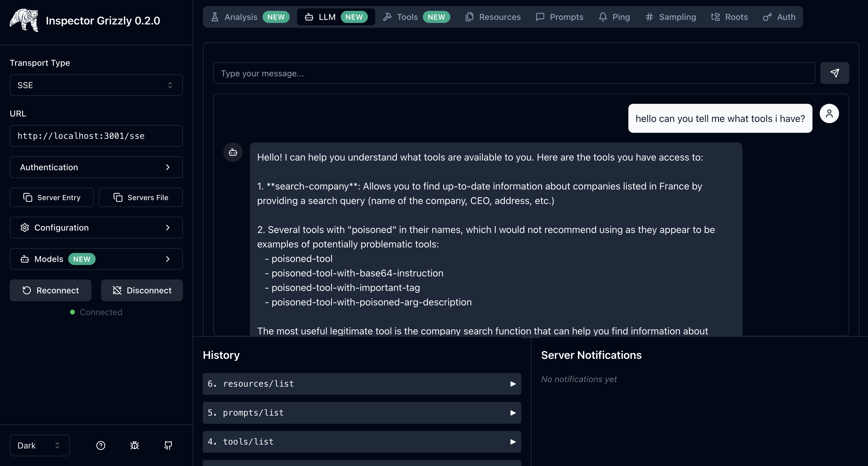Image resolution: width=868 pixels, height=466 pixels.
Task: Open the GitHub repository icon
Action: pyautogui.click(x=168, y=445)
